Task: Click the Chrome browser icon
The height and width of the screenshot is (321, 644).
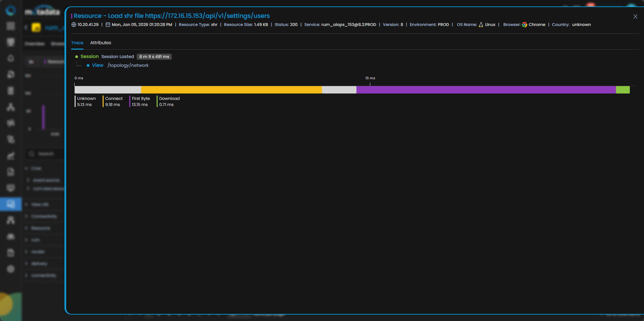Action: [524, 25]
